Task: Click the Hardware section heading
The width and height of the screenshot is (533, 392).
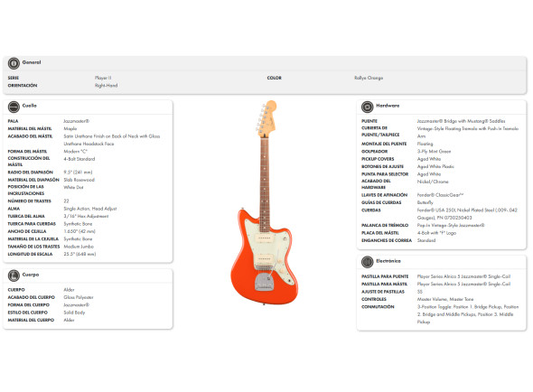Action: pyautogui.click(x=388, y=106)
